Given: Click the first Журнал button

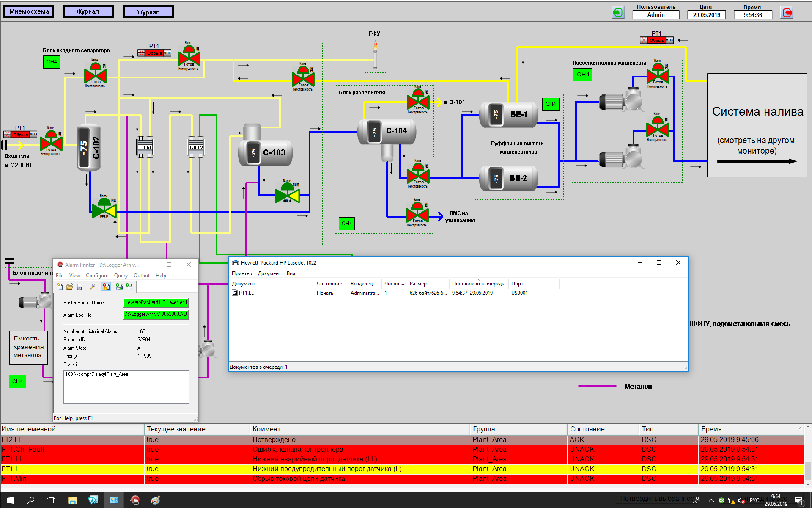Looking at the screenshot, I should click(88, 11).
